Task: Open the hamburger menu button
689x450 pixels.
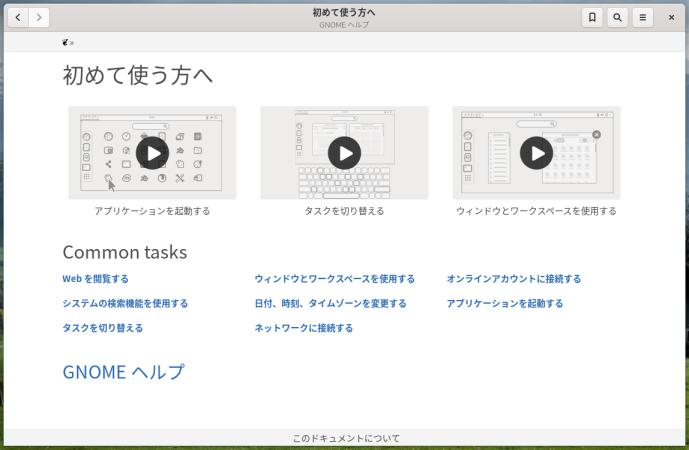Action: [x=642, y=17]
